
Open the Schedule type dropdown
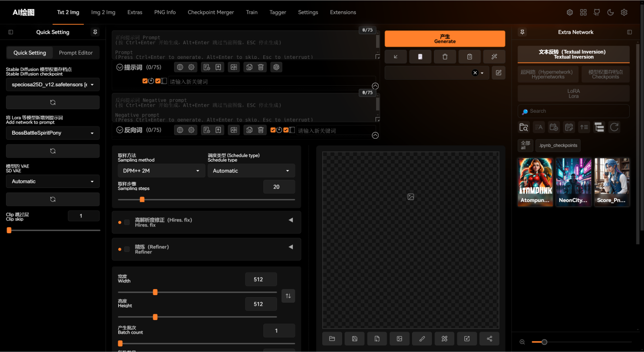[x=251, y=171]
